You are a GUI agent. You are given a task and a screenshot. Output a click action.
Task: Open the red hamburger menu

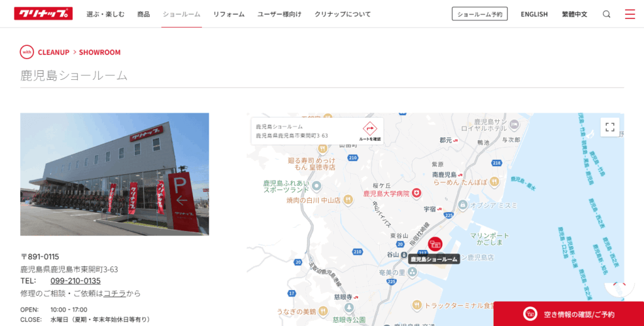[630, 14]
